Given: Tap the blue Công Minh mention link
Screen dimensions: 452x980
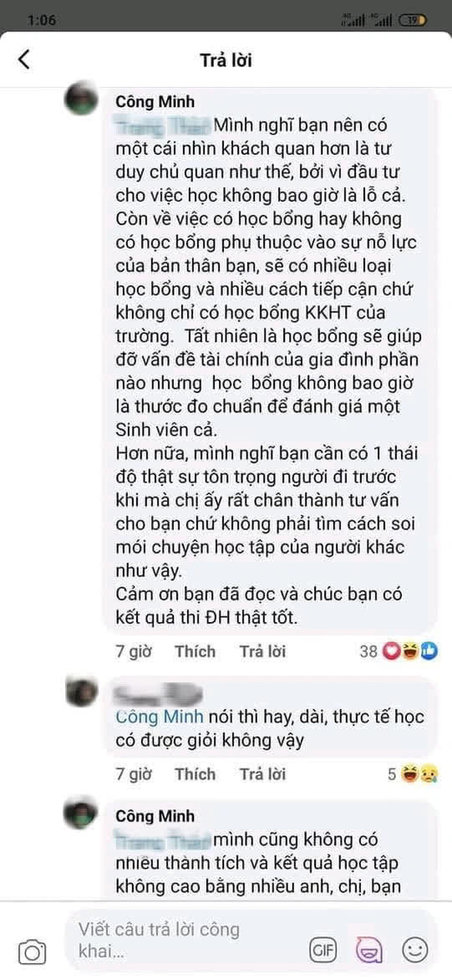Looking at the screenshot, I should (160, 717).
